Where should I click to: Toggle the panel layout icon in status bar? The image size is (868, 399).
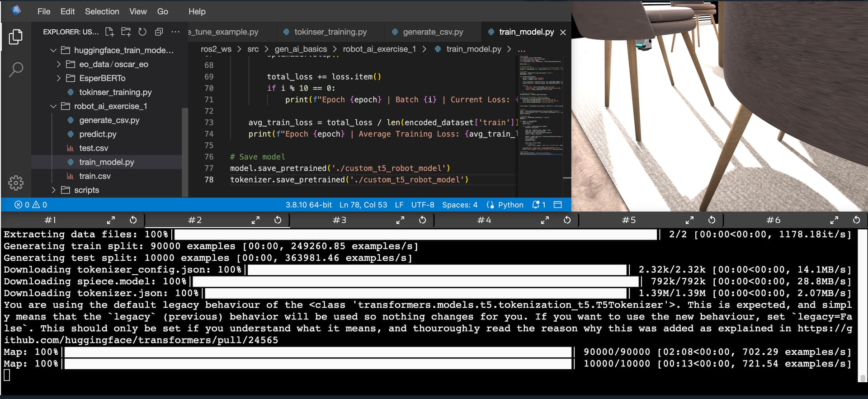(558, 205)
